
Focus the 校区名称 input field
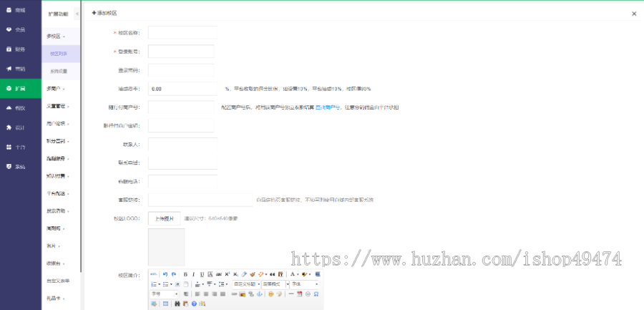[182, 32]
